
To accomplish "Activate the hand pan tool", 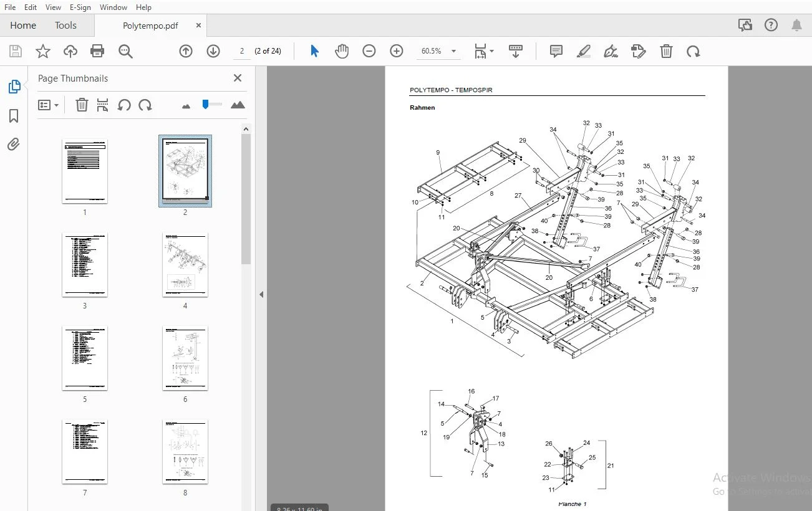I will click(x=342, y=51).
